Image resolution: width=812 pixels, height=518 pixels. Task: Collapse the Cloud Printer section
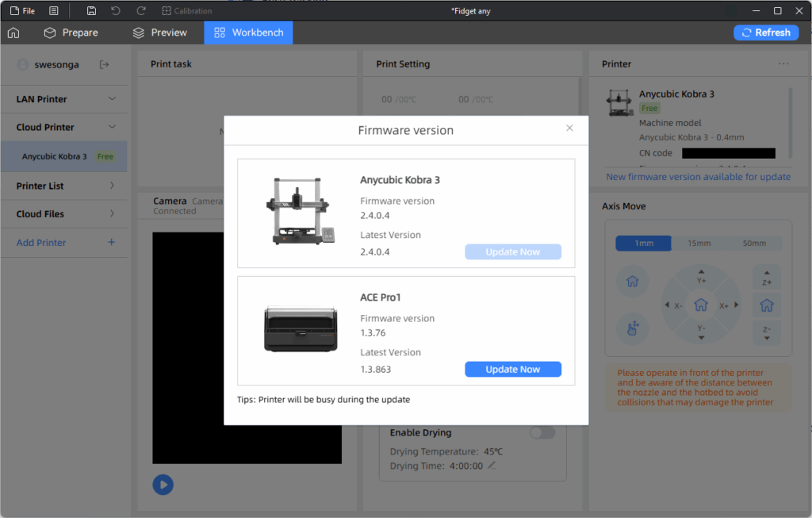point(112,127)
